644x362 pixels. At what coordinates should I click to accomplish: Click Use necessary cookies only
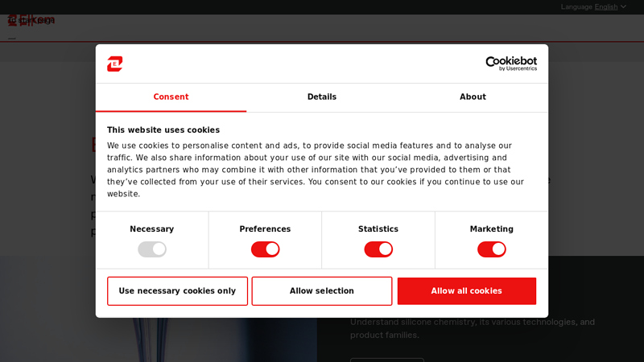177,291
